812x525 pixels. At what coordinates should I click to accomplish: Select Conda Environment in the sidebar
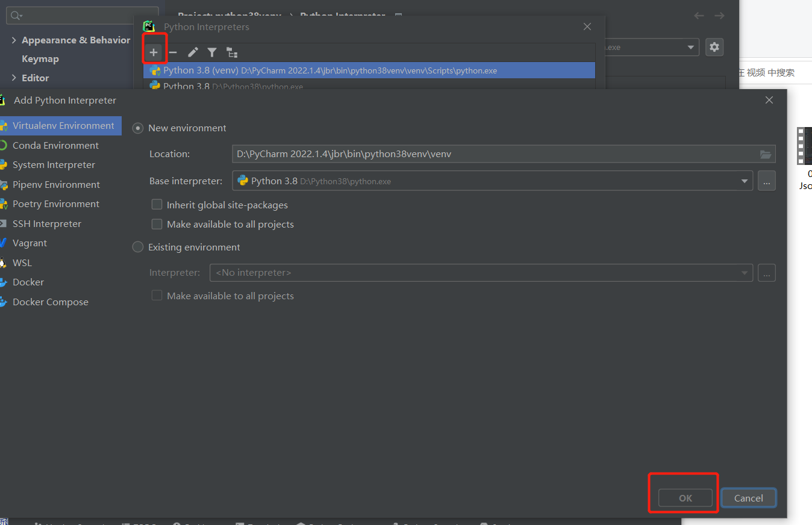[61, 146]
